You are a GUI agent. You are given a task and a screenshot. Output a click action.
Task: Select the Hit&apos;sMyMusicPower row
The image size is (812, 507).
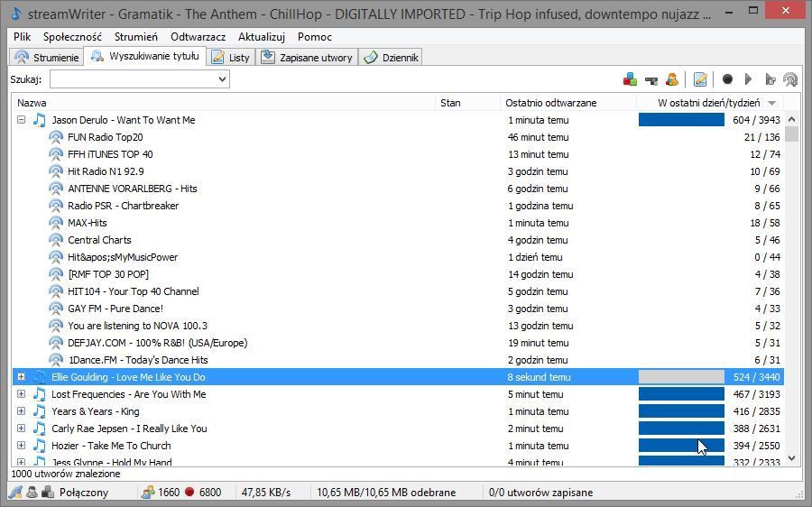coord(398,257)
